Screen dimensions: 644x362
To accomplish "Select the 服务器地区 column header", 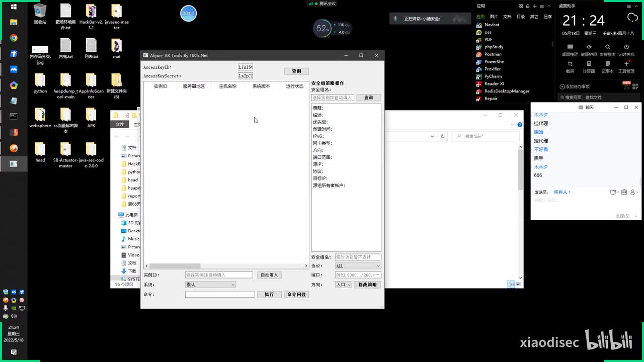I will click(194, 86).
